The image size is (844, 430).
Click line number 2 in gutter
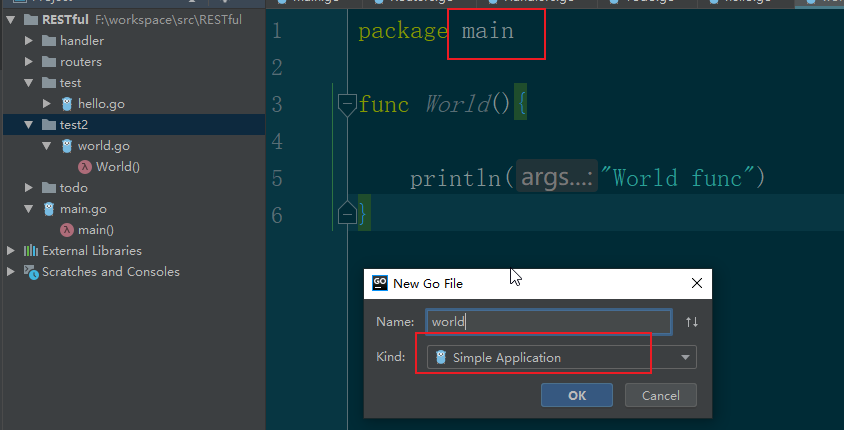pos(277,68)
